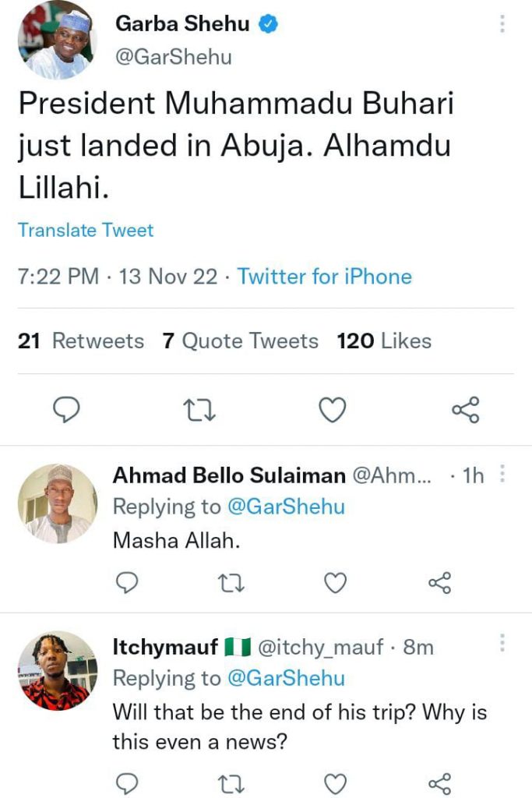Retweet the Buhari landing tweet

click(201, 409)
